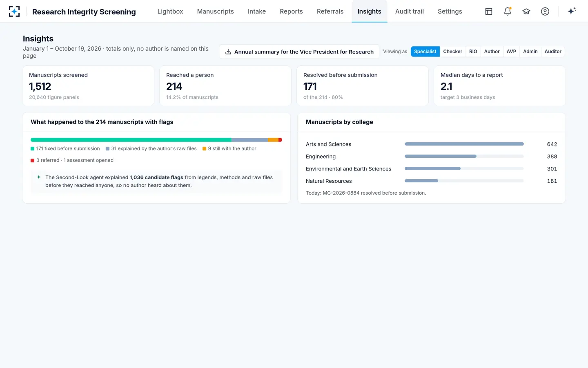Viewport: 588px width, 368px height.
Task: Switch view to Author role
Action: (x=492, y=52)
